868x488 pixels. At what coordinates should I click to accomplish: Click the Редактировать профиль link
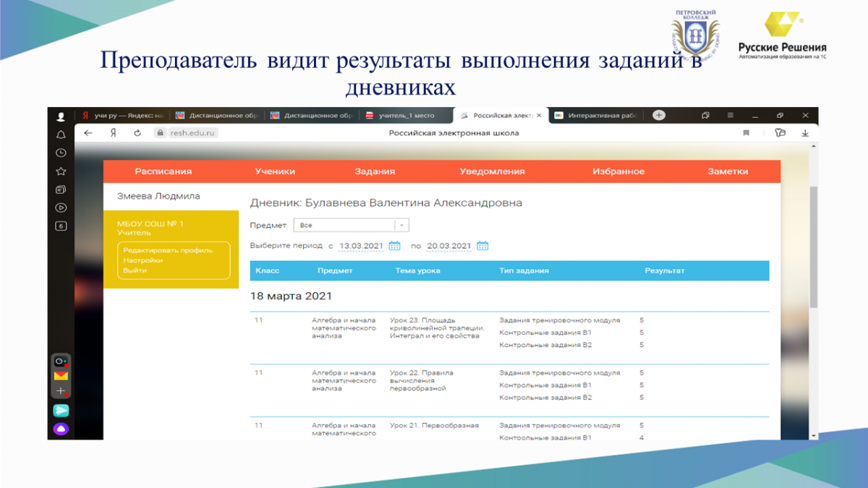click(x=168, y=250)
